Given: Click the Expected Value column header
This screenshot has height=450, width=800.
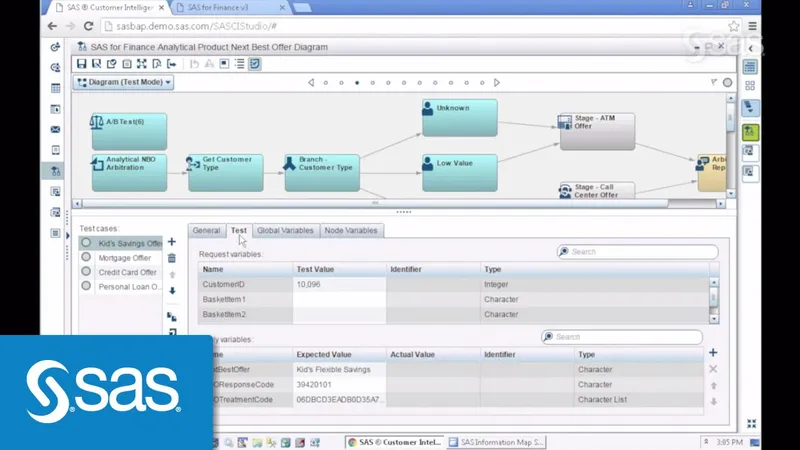Looking at the screenshot, I should pos(339,354).
